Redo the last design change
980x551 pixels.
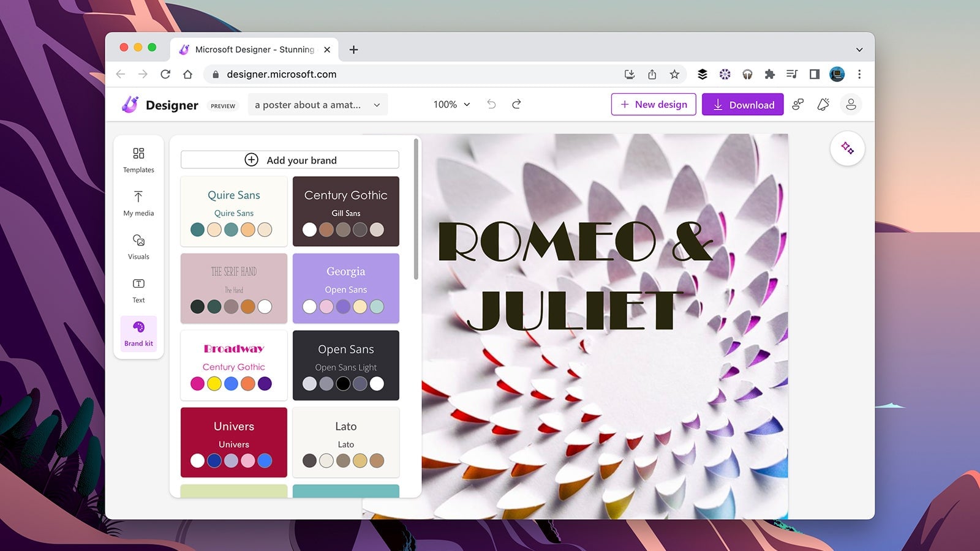[x=516, y=104]
